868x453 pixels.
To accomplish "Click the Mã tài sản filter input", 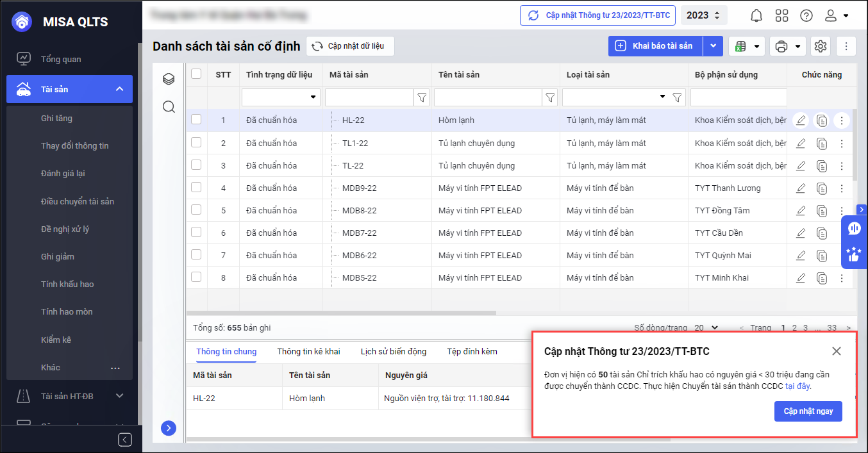I will pyautogui.click(x=369, y=97).
